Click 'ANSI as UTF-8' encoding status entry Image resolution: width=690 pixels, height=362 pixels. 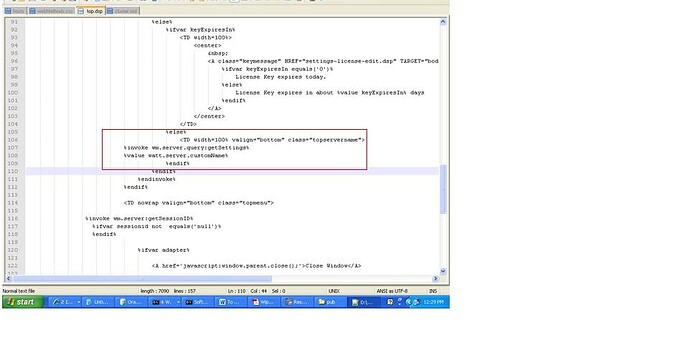392,291
